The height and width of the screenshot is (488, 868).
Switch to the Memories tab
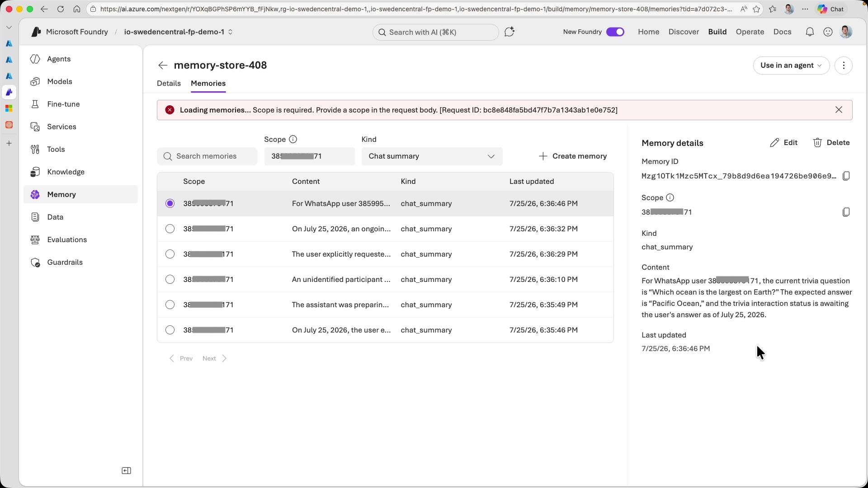(x=208, y=83)
